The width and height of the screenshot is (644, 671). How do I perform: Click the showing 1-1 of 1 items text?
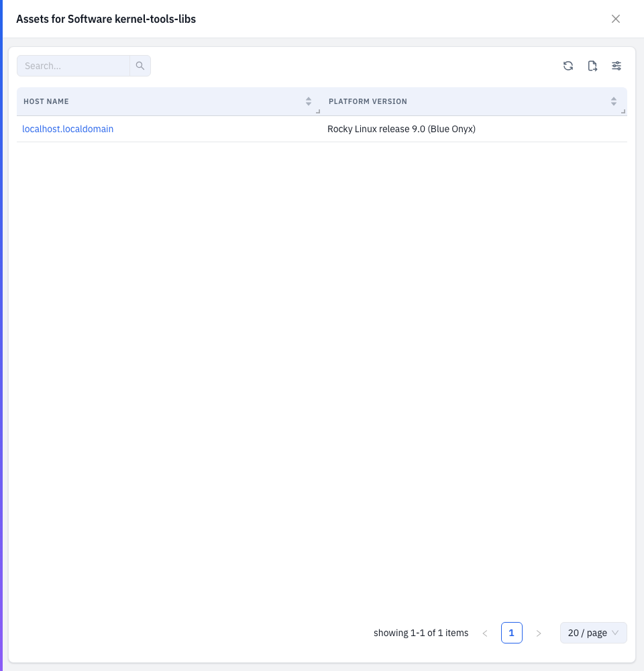[x=421, y=633]
